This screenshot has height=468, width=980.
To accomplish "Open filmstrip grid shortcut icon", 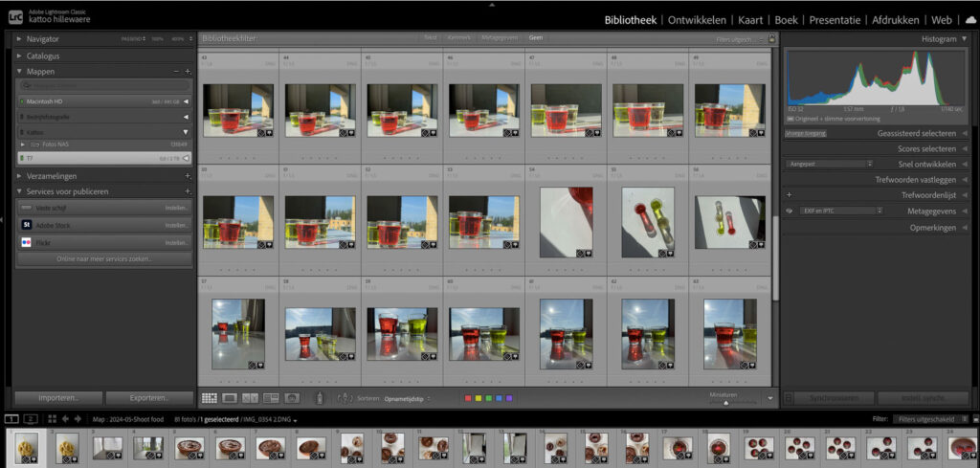I will coord(52,418).
